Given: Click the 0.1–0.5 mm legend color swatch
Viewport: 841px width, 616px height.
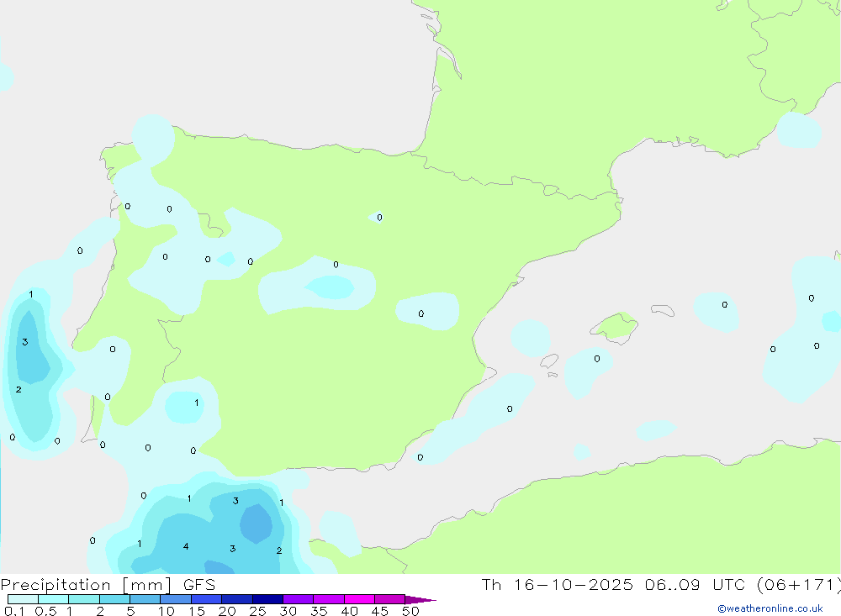Looking at the screenshot, I should click(23, 599).
